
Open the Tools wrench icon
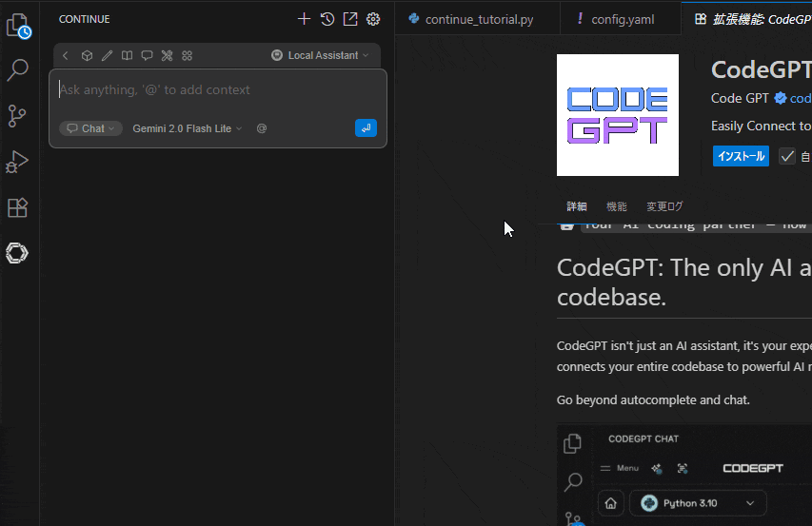tap(167, 55)
